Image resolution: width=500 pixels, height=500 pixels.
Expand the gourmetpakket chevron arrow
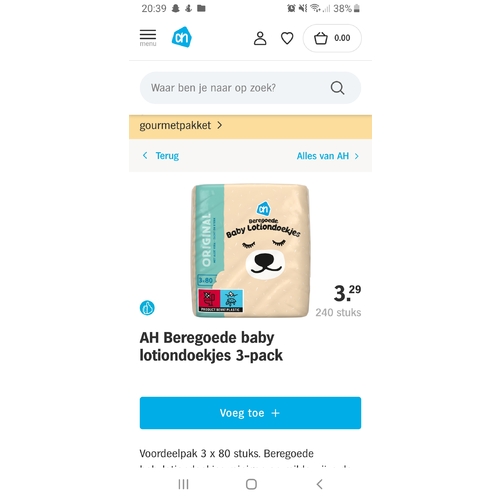click(x=219, y=125)
